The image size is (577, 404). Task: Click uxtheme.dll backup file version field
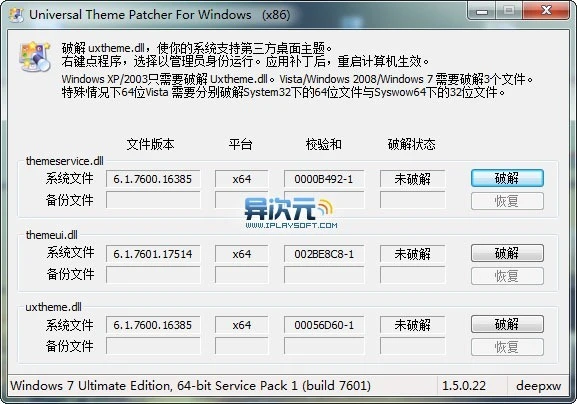point(153,346)
